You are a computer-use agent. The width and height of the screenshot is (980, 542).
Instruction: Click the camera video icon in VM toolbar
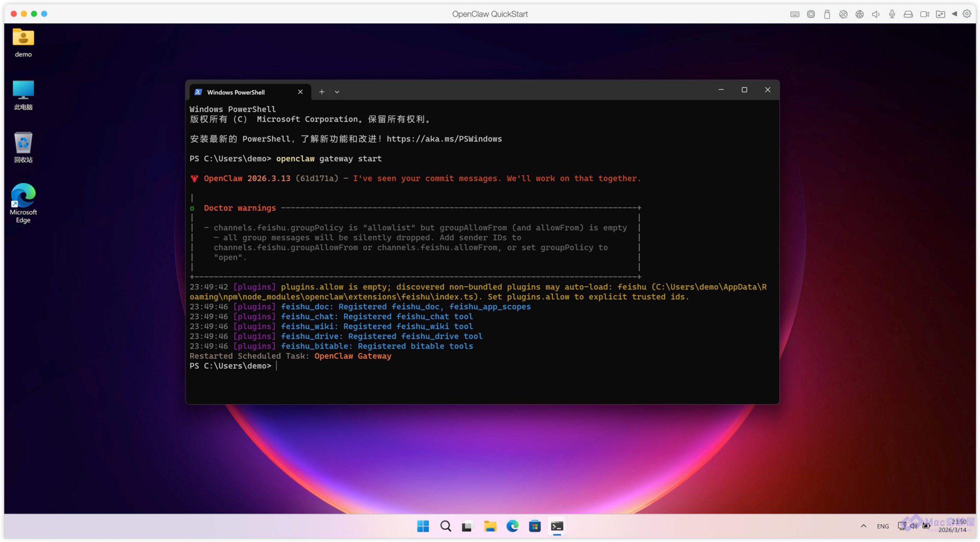point(924,14)
